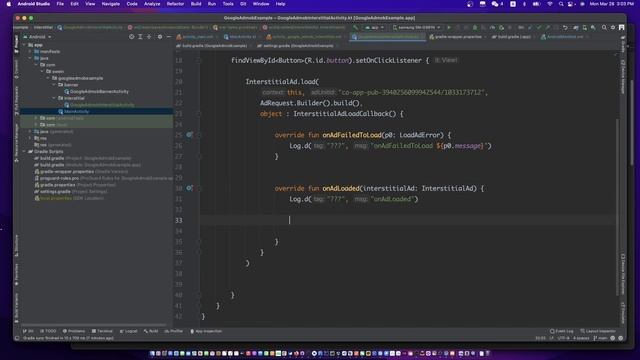Open the Project side tool window tab

coord(16,44)
